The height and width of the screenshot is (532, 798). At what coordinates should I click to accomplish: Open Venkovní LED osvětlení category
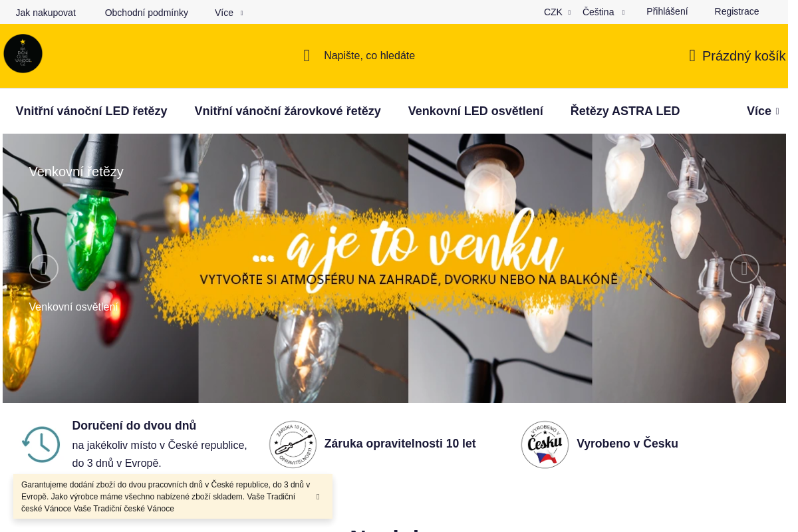[475, 111]
